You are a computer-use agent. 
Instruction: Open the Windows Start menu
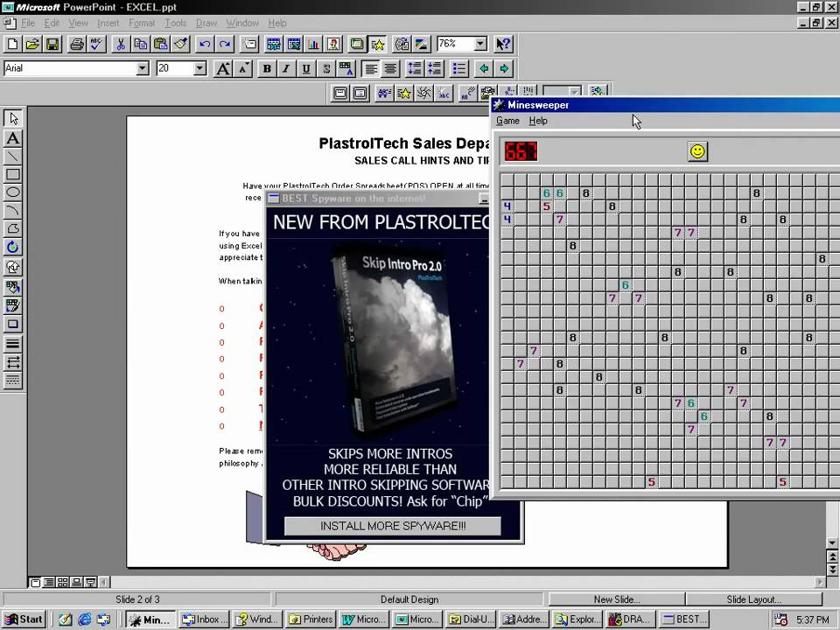coord(24,619)
